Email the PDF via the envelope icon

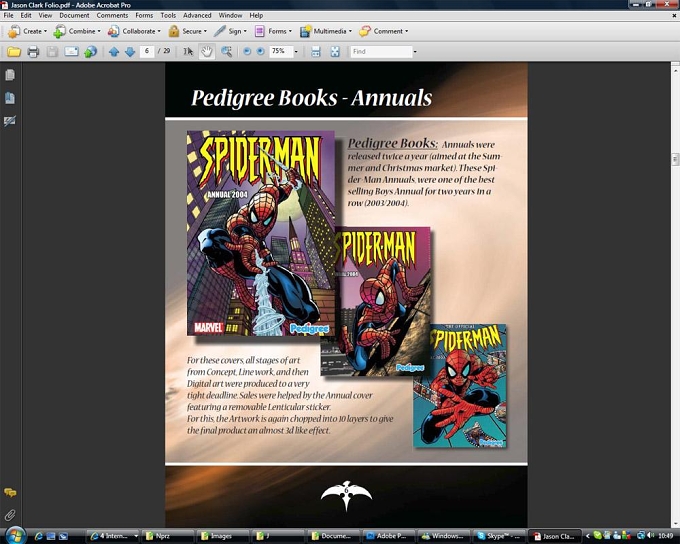[x=71, y=52]
